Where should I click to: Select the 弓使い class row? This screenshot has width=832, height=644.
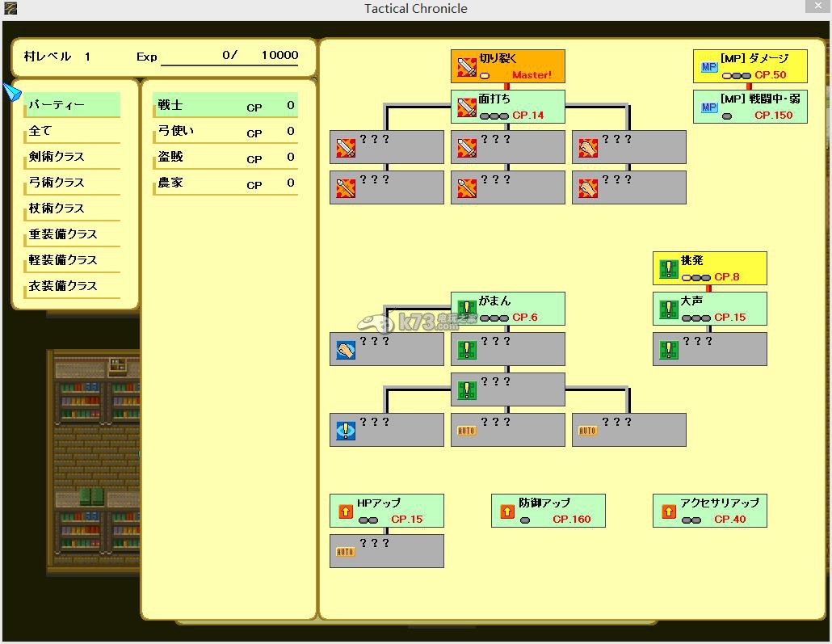[x=225, y=131]
